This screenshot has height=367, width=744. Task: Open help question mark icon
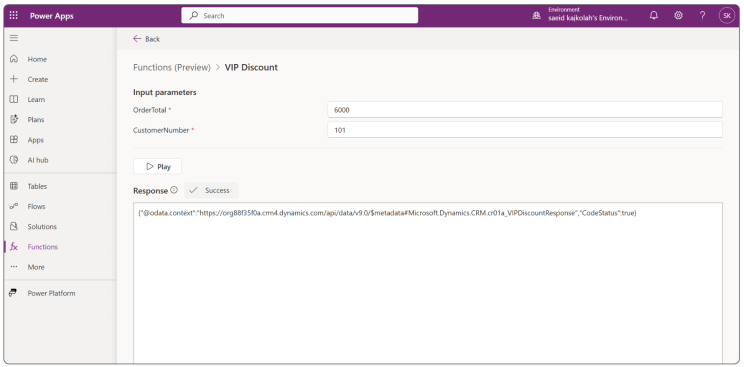click(x=702, y=16)
